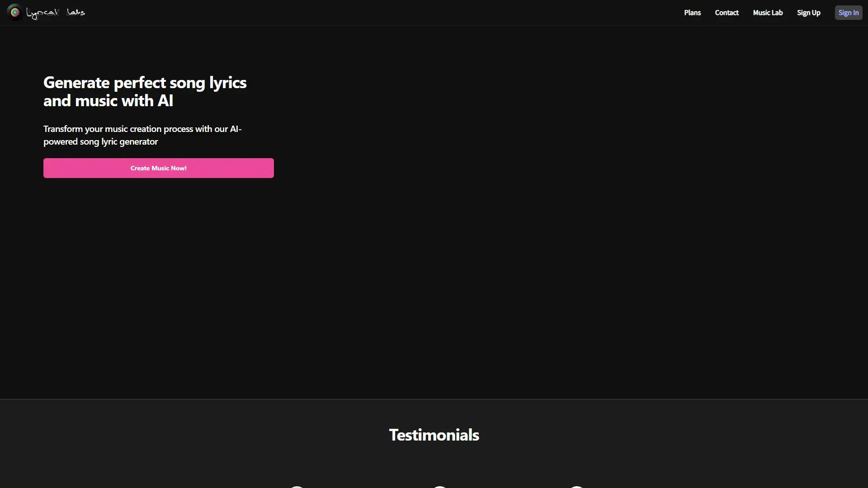Open Music Lab from the navbar
Image resolution: width=868 pixels, height=488 pixels.
pos(767,12)
